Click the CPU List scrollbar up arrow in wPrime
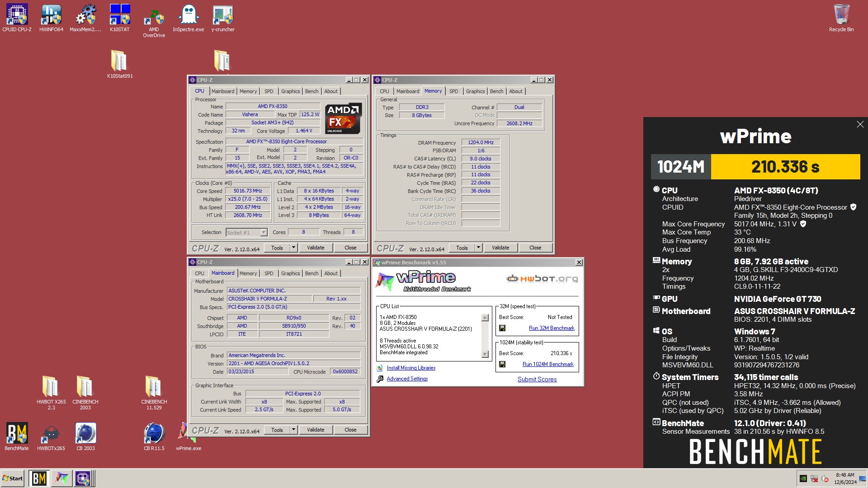 pos(485,318)
